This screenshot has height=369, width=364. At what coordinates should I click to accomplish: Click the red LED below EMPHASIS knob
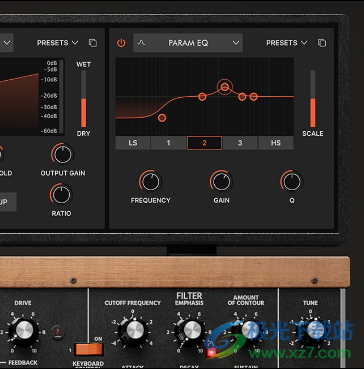coord(210,353)
